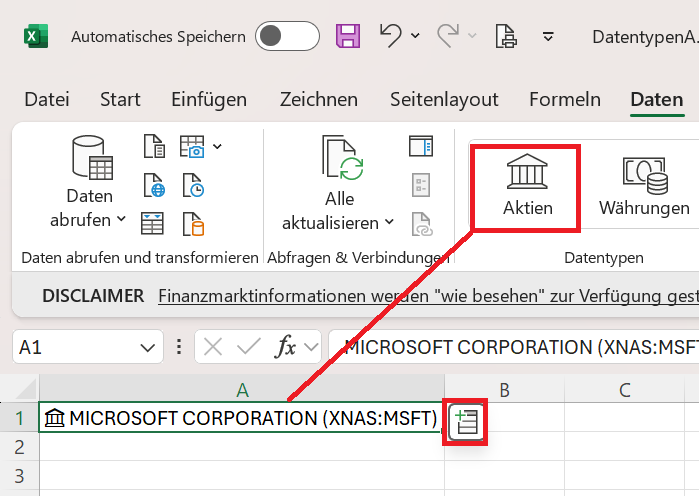Open the customize quick access toolbar dropdown

[x=548, y=36]
